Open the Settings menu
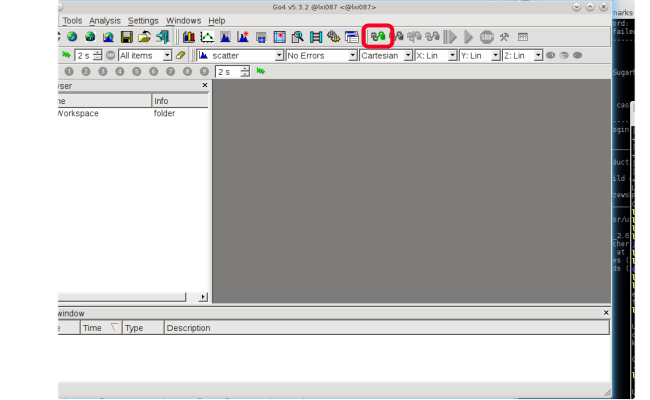650x400 pixels. tap(143, 20)
